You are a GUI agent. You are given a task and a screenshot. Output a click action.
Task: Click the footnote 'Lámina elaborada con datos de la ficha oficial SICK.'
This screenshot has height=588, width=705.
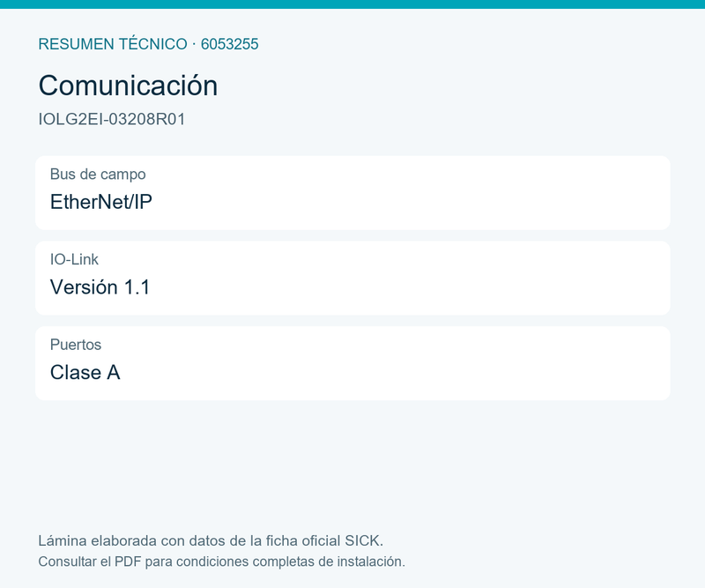[211, 540]
